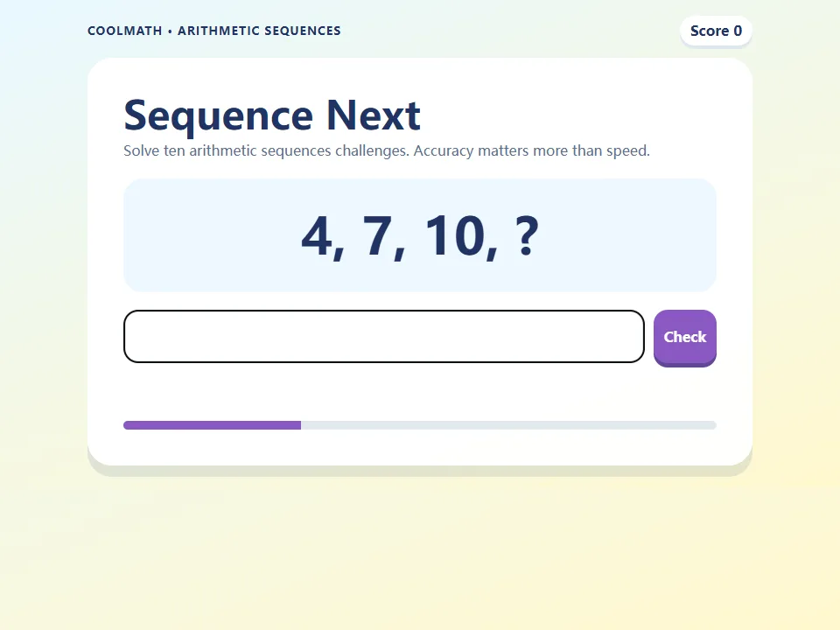Click the purple Check button
840x630 pixels.
[x=684, y=338]
